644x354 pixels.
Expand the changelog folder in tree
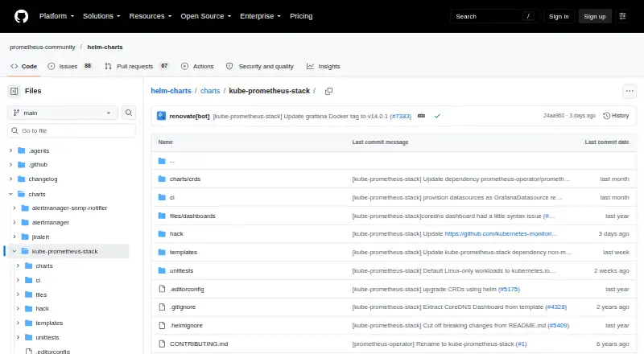pyautogui.click(x=10, y=179)
